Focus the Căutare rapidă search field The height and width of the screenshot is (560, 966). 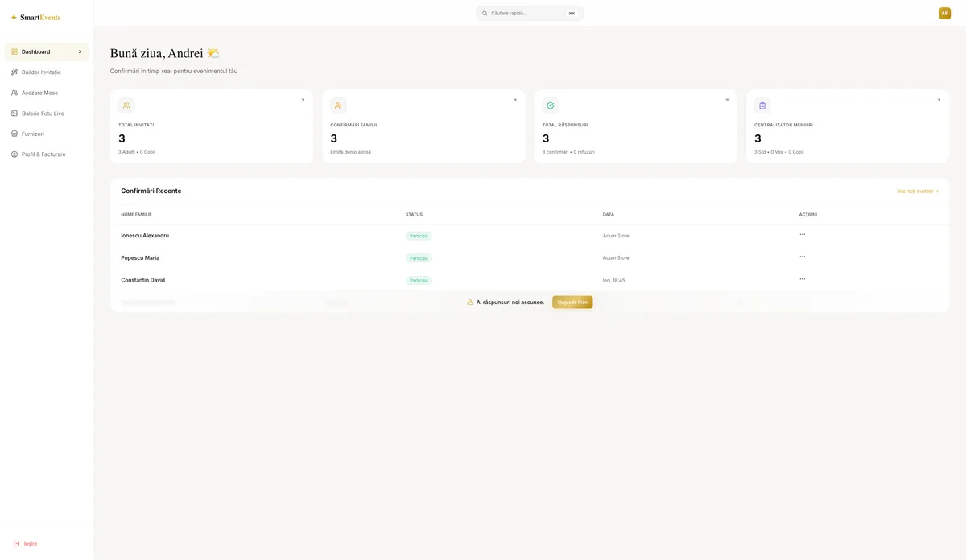tap(529, 13)
